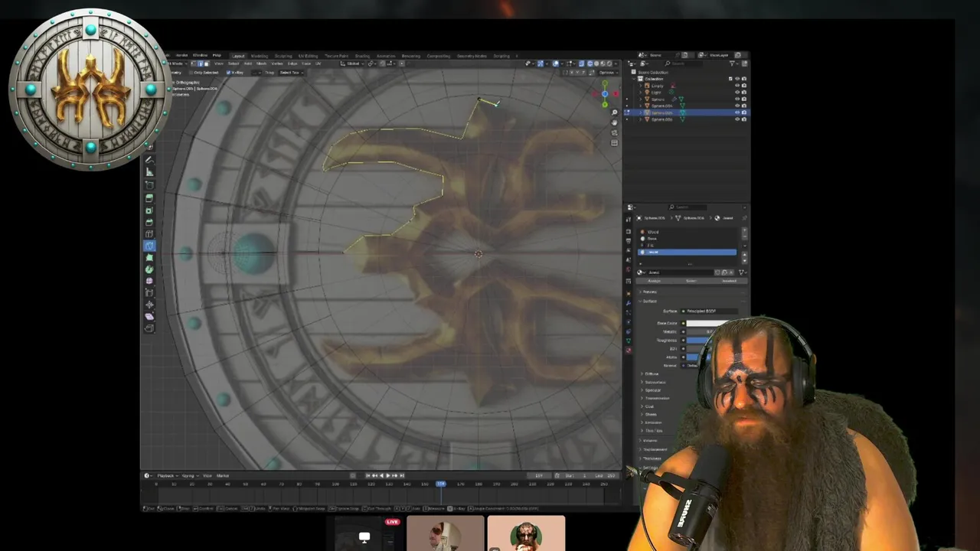Open the Global transform orientation dropdown
The image size is (980, 551).
352,64
